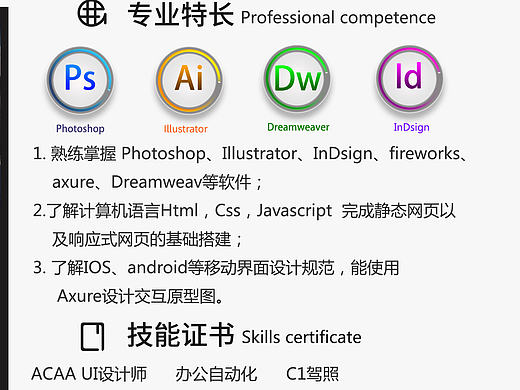520x390 pixels.
Task: Click the line "axure、Dreamweav等软件；"
Action: click(x=157, y=182)
